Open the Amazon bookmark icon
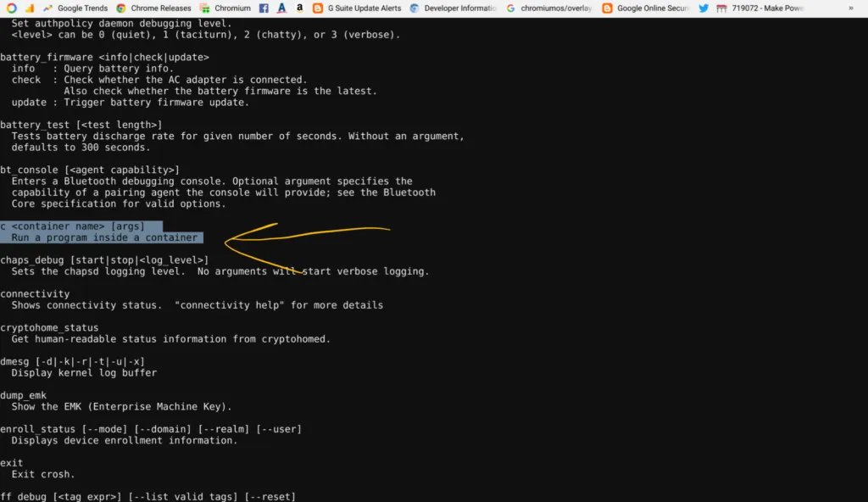This screenshot has height=502, width=868. coord(299,8)
